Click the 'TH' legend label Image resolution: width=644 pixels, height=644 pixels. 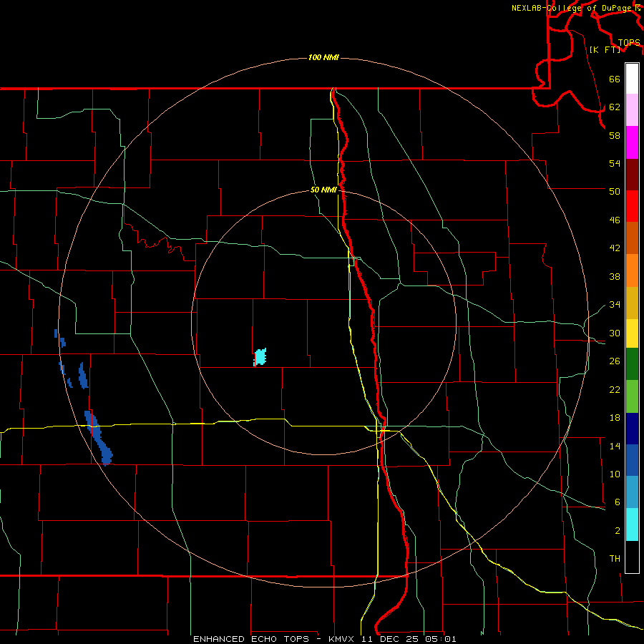click(615, 559)
